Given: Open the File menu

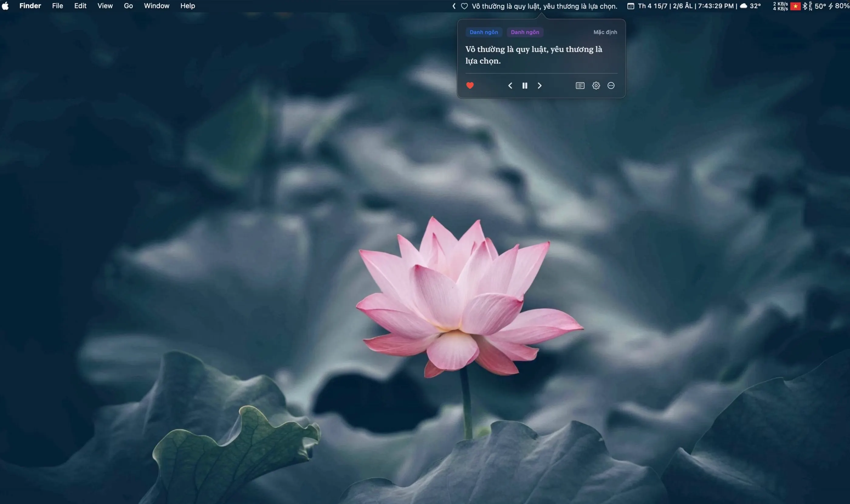Looking at the screenshot, I should point(57,6).
